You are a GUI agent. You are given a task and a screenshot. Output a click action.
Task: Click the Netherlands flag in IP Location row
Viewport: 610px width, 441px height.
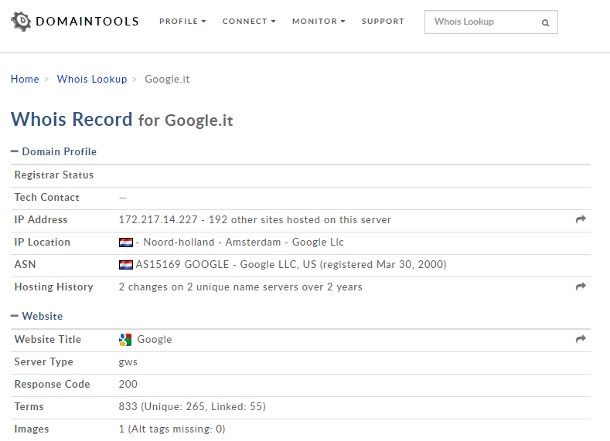point(126,243)
